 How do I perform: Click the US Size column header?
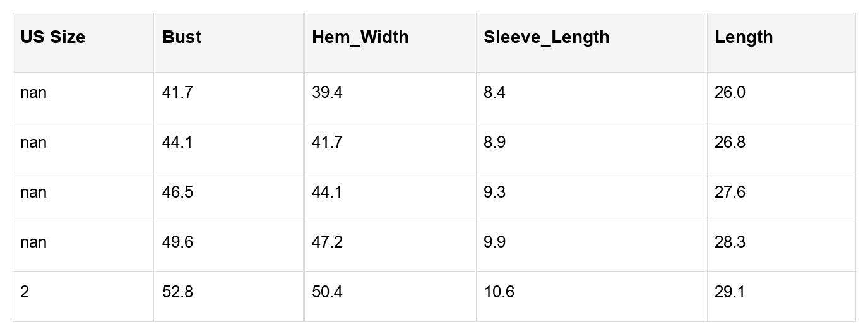coord(53,37)
